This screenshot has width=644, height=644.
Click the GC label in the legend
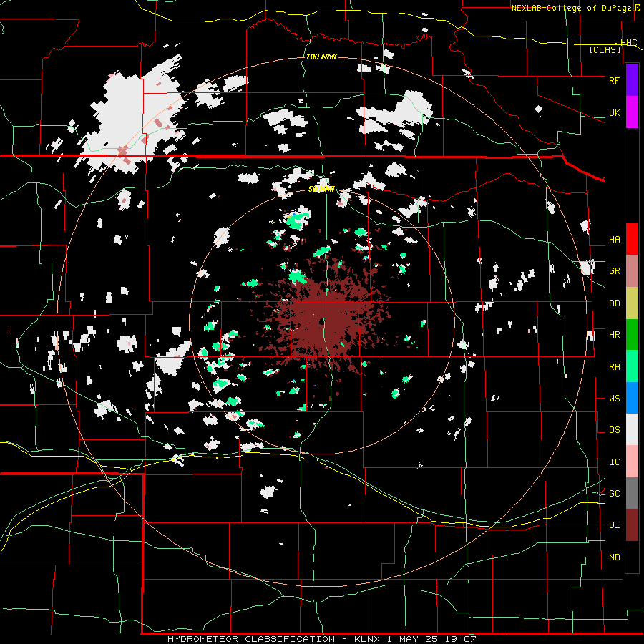(x=614, y=494)
